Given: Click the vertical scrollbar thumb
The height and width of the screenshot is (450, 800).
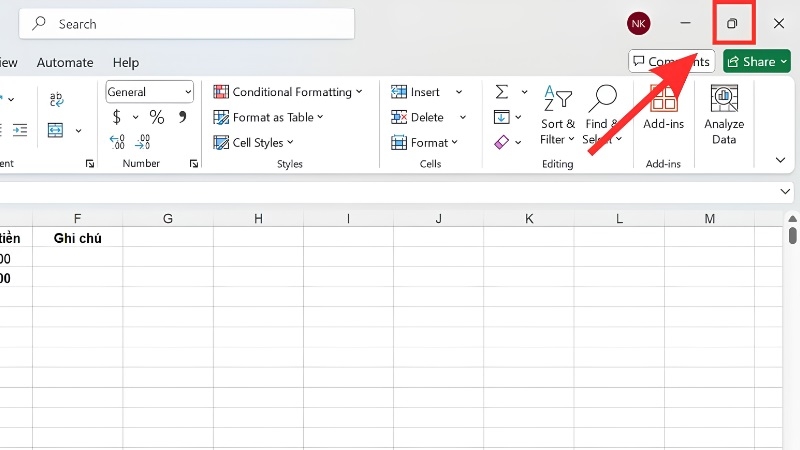Looking at the screenshot, I should click(x=792, y=236).
